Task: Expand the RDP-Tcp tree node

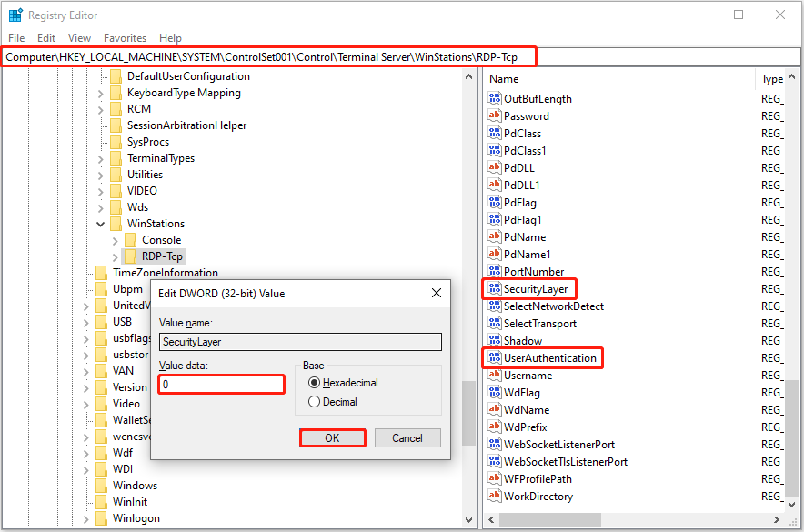Action: (115, 256)
